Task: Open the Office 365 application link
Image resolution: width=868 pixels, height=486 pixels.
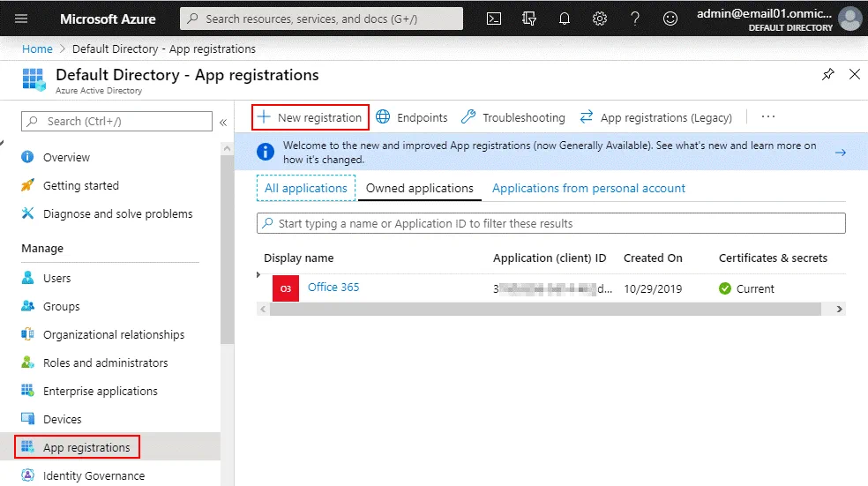Action: [333, 287]
